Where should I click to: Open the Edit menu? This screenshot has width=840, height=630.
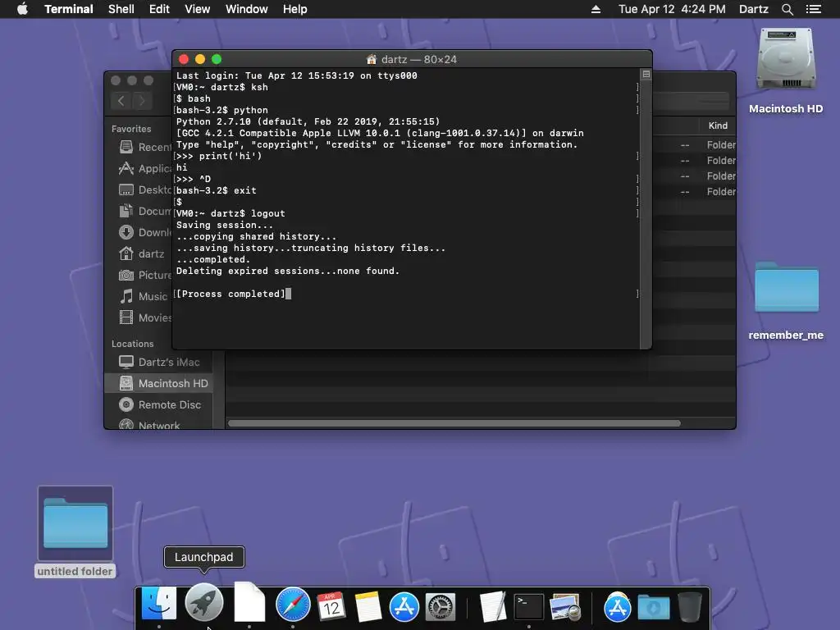(159, 9)
